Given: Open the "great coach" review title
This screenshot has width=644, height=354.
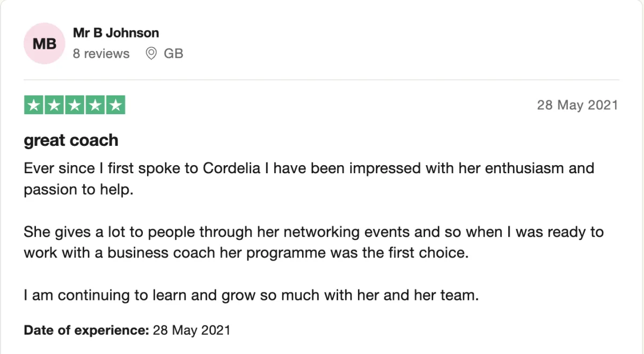Looking at the screenshot, I should click(71, 141).
